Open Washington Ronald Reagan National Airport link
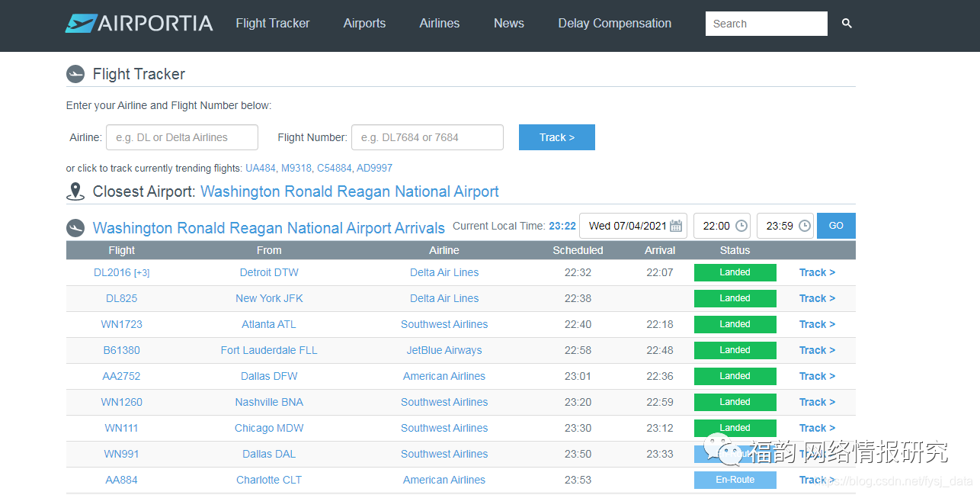This screenshot has height=495, width=980. (350, 191)
